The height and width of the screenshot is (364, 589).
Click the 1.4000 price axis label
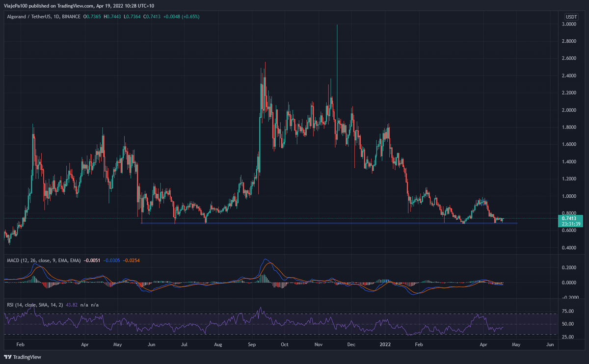pyautogui.click(x=569, y=162)
